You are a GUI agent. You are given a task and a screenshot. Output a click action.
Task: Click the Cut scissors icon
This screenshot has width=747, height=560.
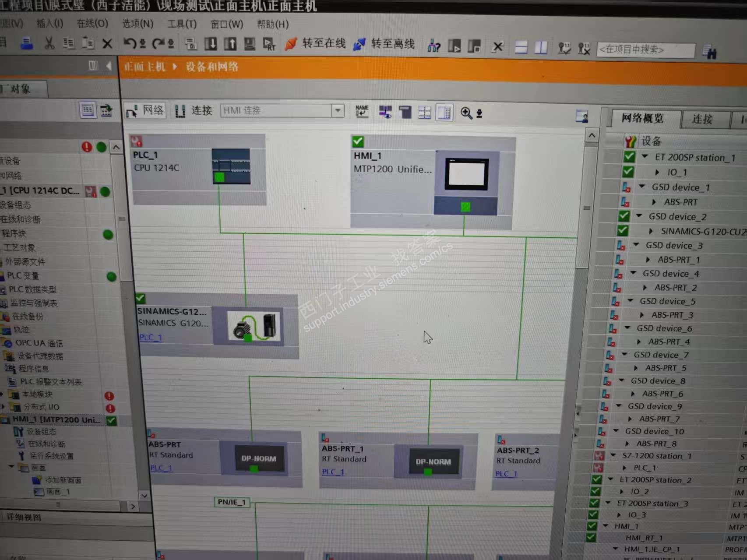point(49,43)
